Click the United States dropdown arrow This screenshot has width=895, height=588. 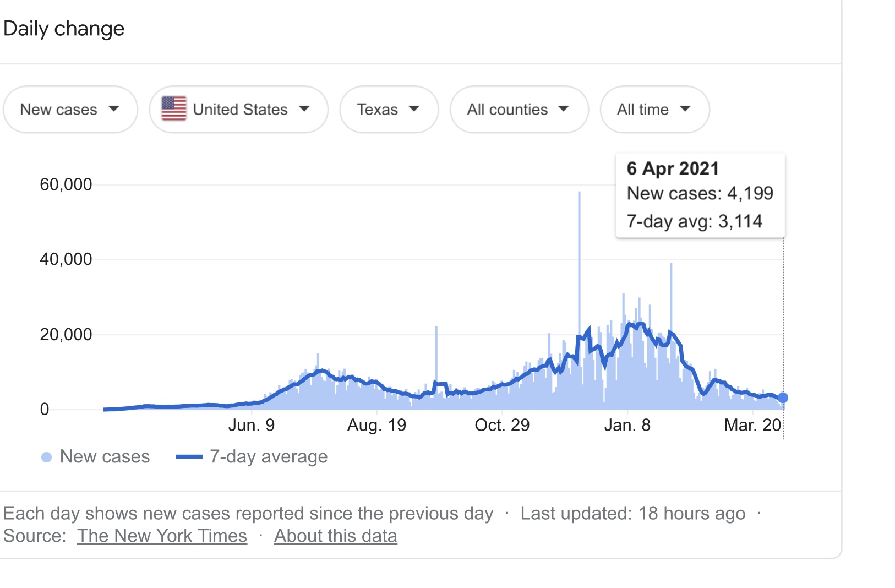(304, 109)
